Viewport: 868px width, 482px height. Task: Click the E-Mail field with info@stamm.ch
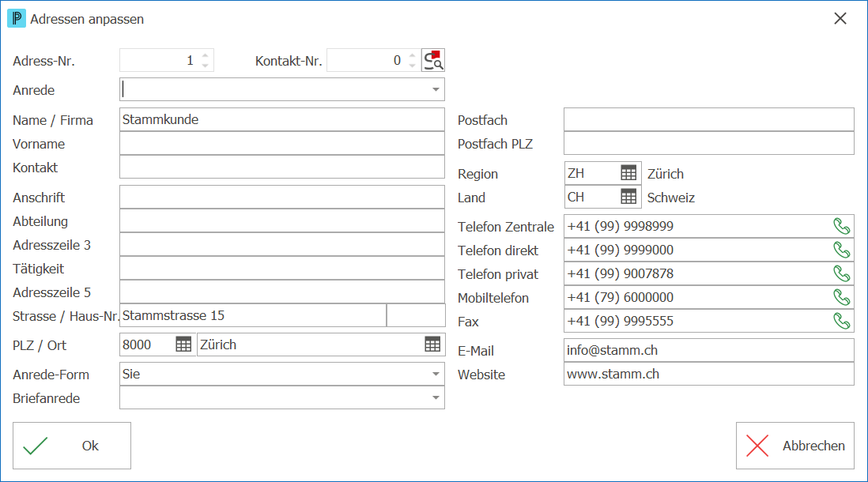(709, 350)
